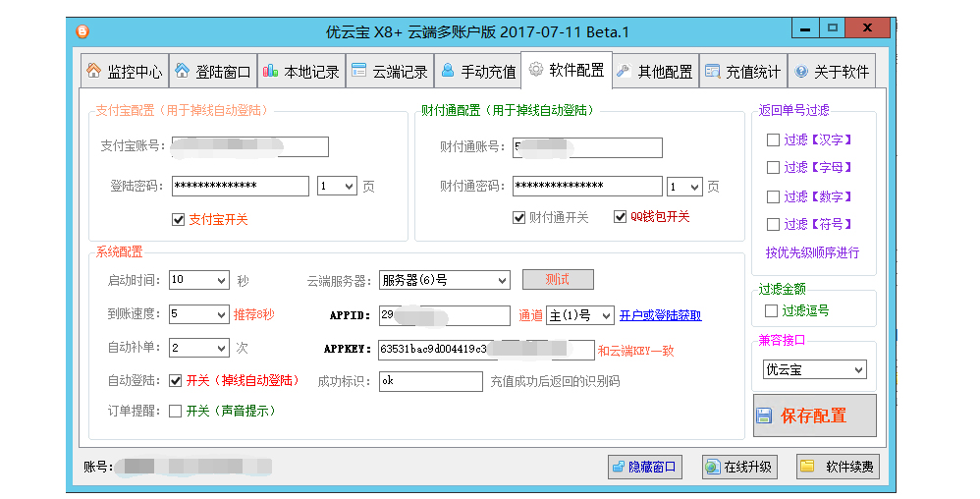The image size is (980, 499).
Task: Expand the 兼容接口 优云宝 dropdown
Action: point(815,370)
